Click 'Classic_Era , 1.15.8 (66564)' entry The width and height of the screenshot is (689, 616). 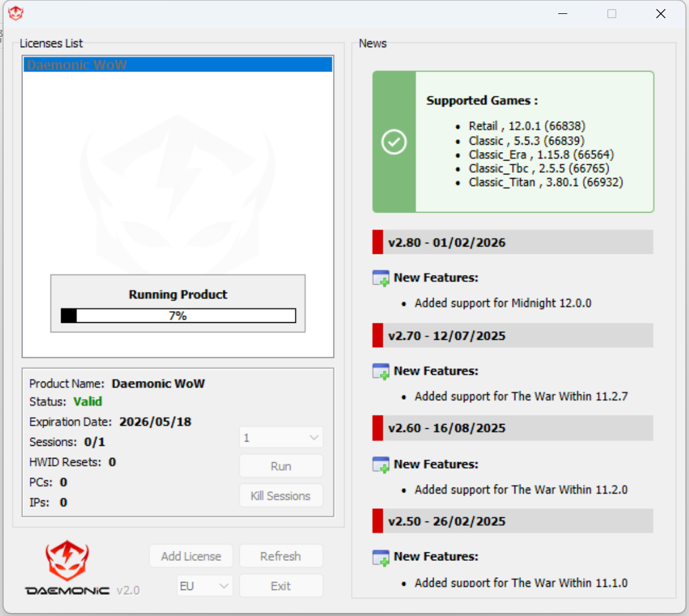541,155
